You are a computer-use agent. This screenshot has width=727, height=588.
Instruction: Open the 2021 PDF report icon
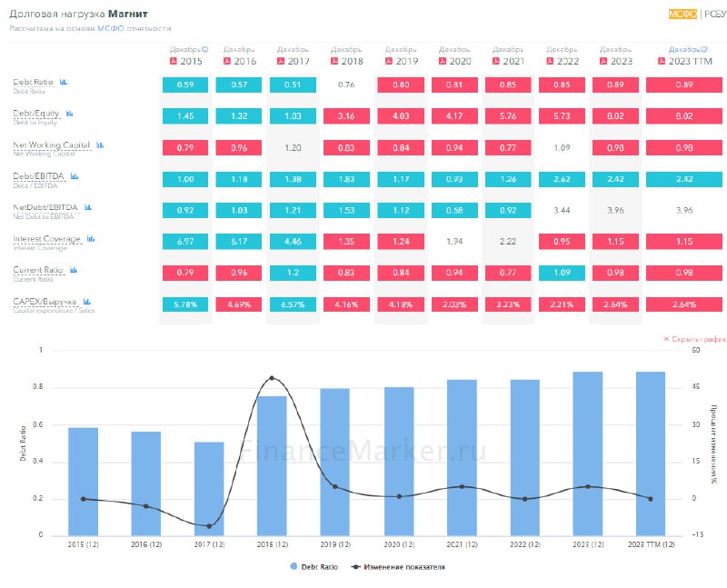pos(495,61)
